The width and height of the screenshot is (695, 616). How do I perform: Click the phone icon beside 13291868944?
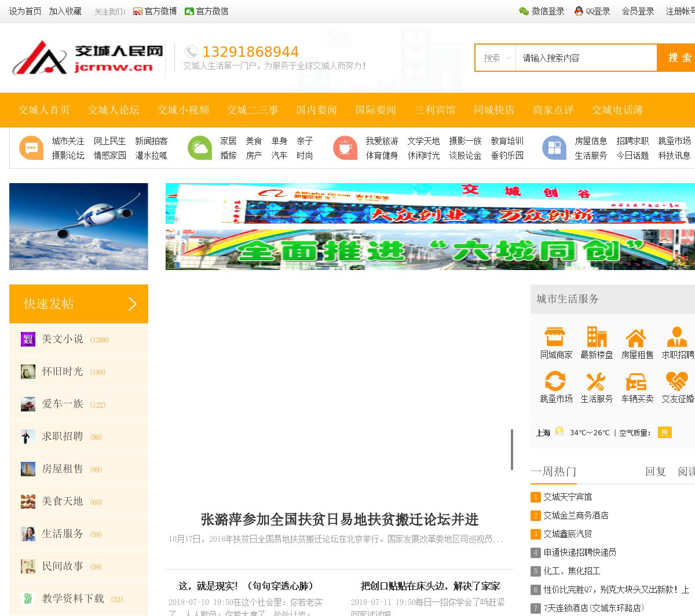[191, 52]
